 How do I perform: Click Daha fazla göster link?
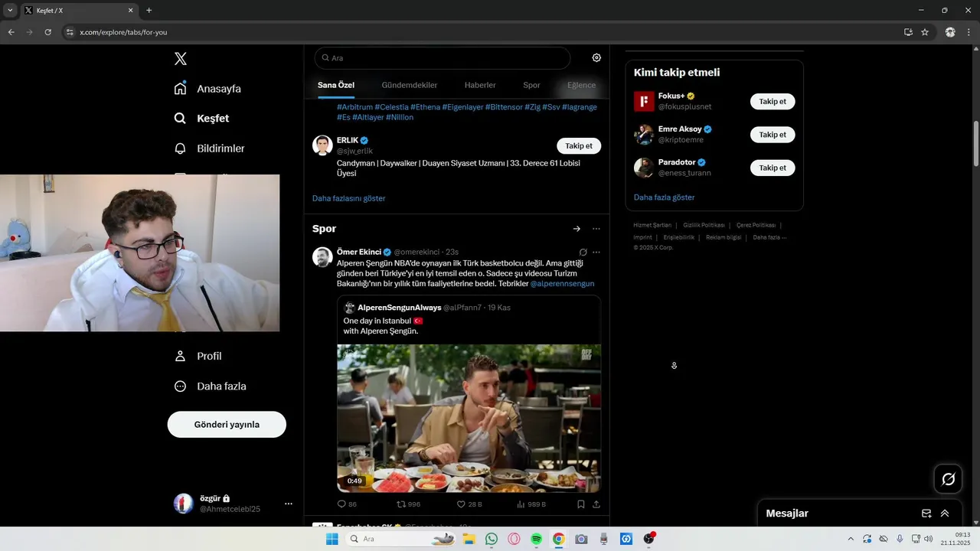664,197
